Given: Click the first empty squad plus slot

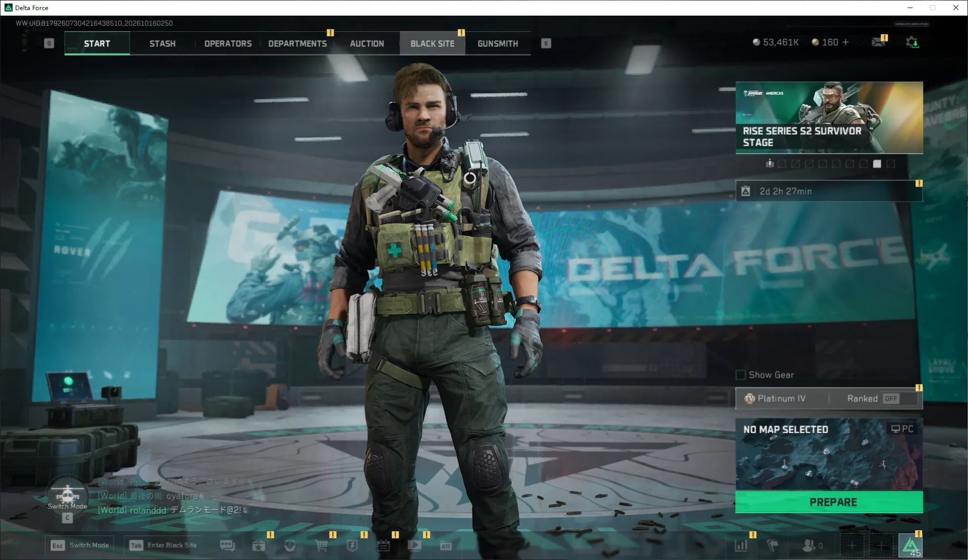Looking at the screenshot, I should pyautogui.click(x=852, y=545).
